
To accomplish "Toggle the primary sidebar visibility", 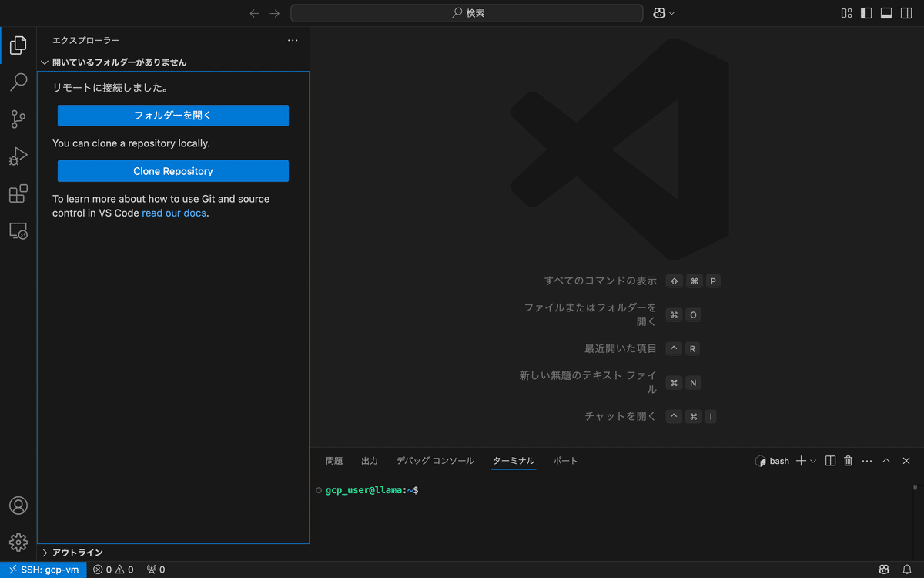I will [865, 13].
